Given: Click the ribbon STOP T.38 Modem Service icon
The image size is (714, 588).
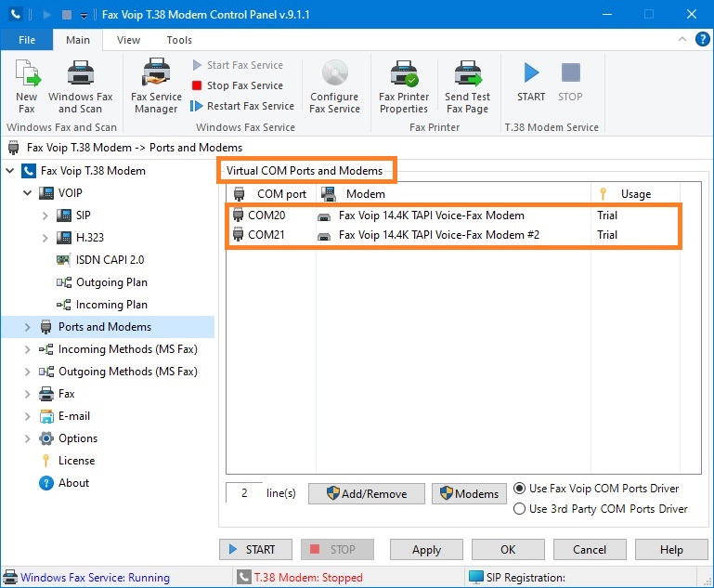Looking at the screenshot, I should coord(570,82).
